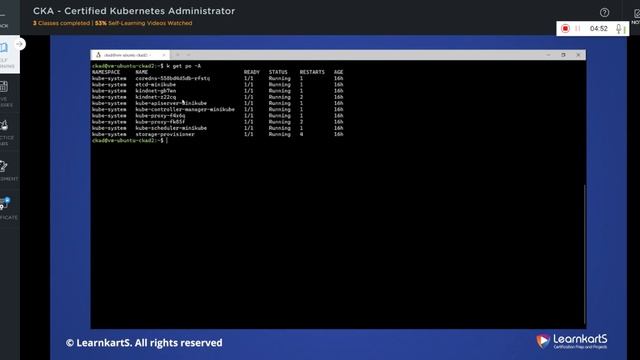Select the kube-proxy-fk65f pod name
Screen dimensions: 640x360
160,122
